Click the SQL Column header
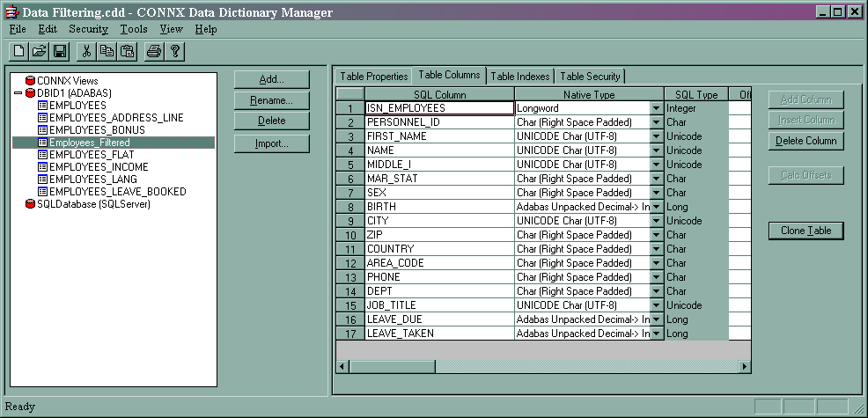 [x=439, y=95]
